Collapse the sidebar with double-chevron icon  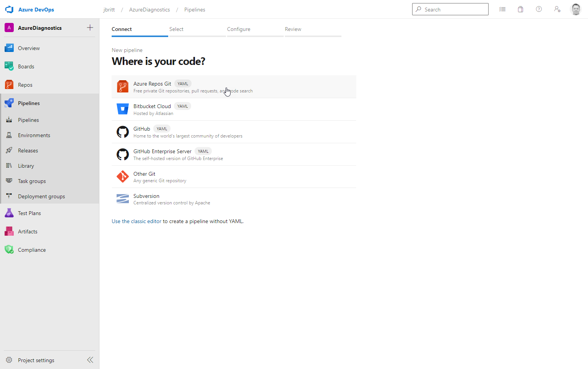click(x=90, y=360)
